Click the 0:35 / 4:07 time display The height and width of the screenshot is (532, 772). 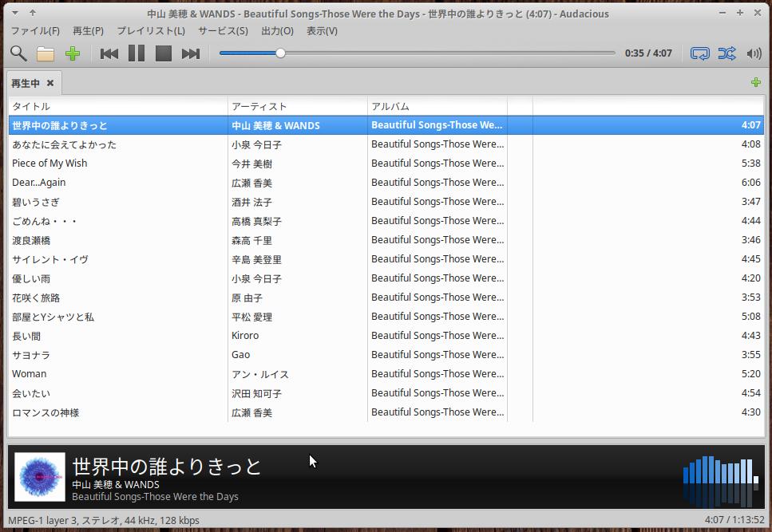(648, 53)
